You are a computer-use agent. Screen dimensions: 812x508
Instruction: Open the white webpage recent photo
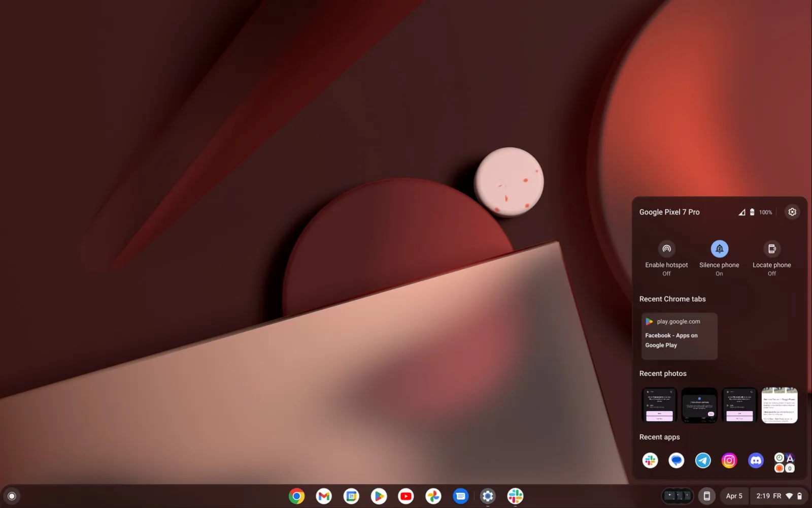pos(780,405)
